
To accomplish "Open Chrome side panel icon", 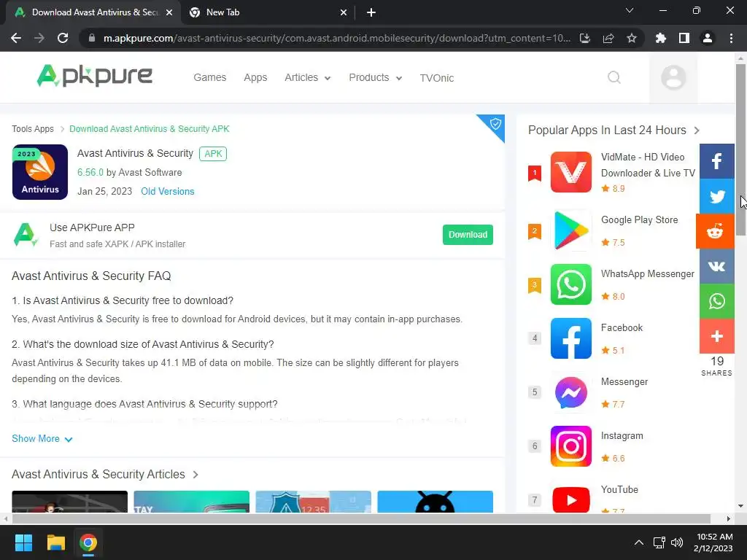I will click(x=684, y=38).
